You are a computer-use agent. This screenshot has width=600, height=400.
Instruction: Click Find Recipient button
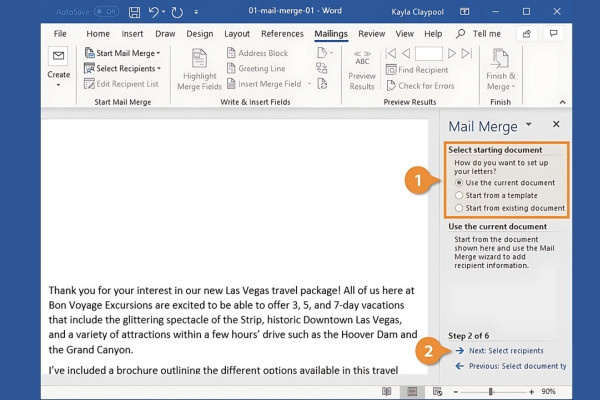[x=417, y=70]
